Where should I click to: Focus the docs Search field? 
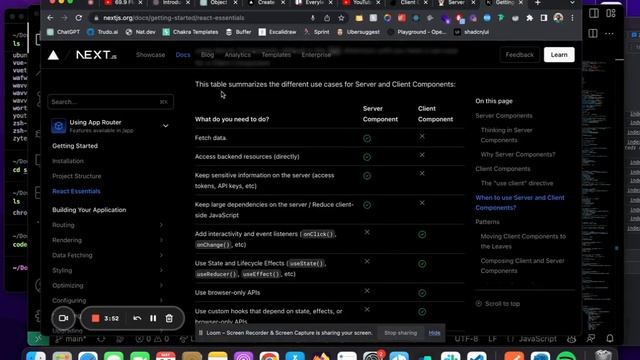point(111,102)
